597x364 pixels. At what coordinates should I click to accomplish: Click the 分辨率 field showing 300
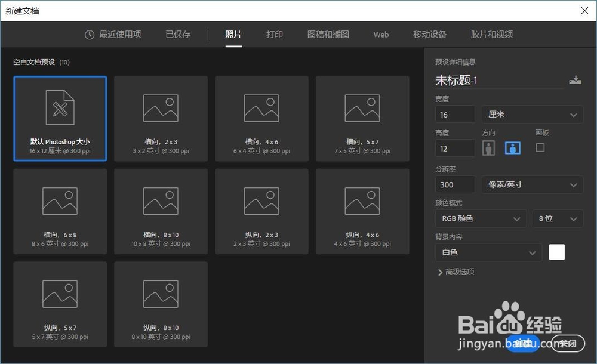pyautogui.click(x=456, y=184)
